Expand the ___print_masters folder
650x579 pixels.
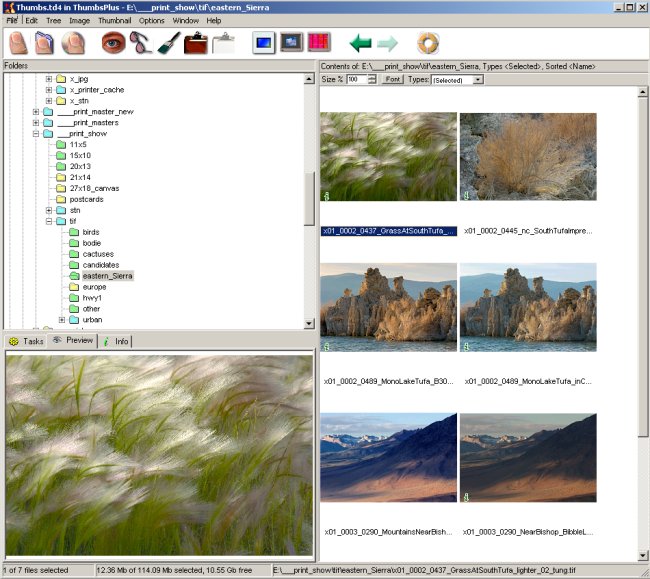[x=36, y=123]
